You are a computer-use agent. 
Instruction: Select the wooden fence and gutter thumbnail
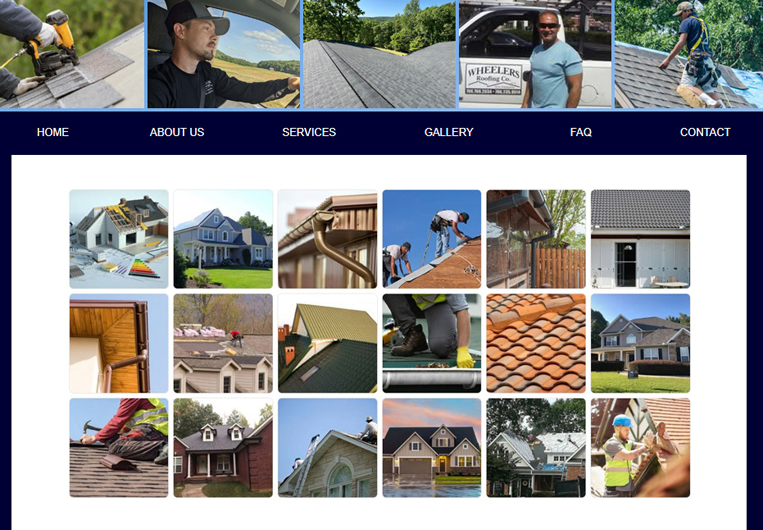(x=536, y=239)
